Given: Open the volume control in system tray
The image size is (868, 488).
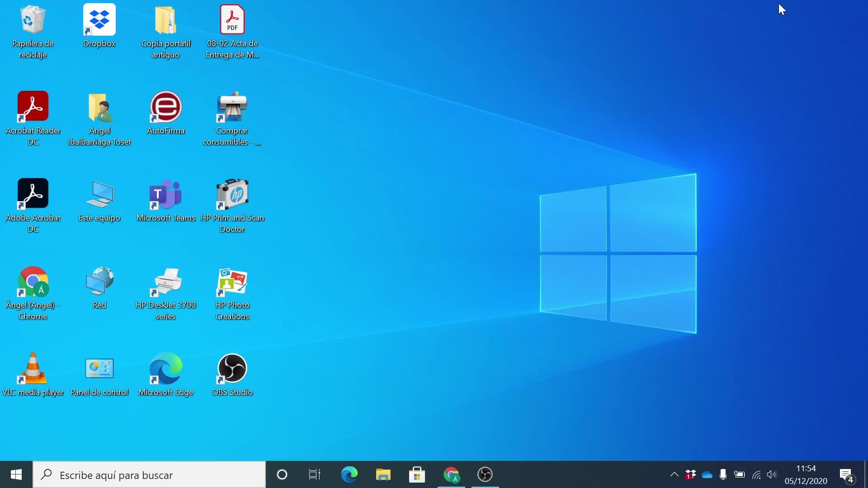Looking at the screenshot, I should tap(772, 474).
